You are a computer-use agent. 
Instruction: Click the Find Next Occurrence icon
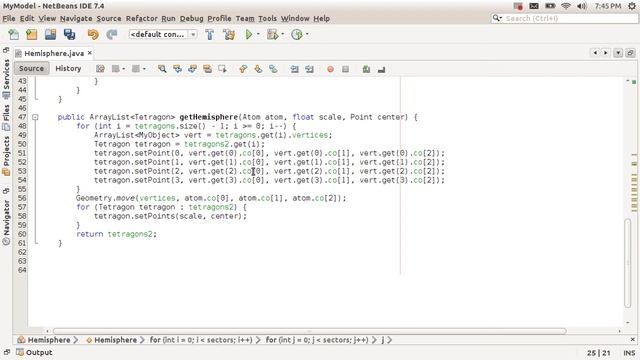(192, 69)
